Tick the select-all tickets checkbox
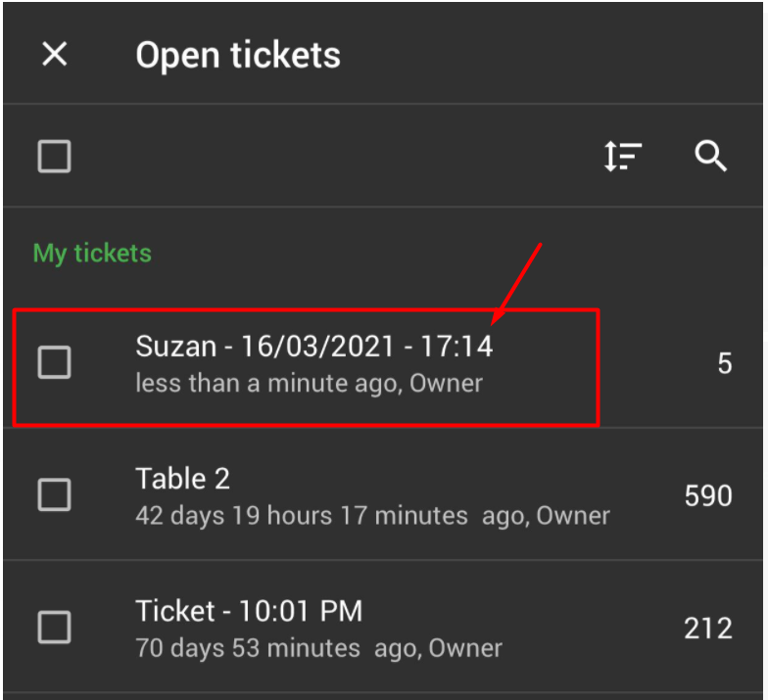The width and height of the screenshot is (768, 700). point(54,157)
